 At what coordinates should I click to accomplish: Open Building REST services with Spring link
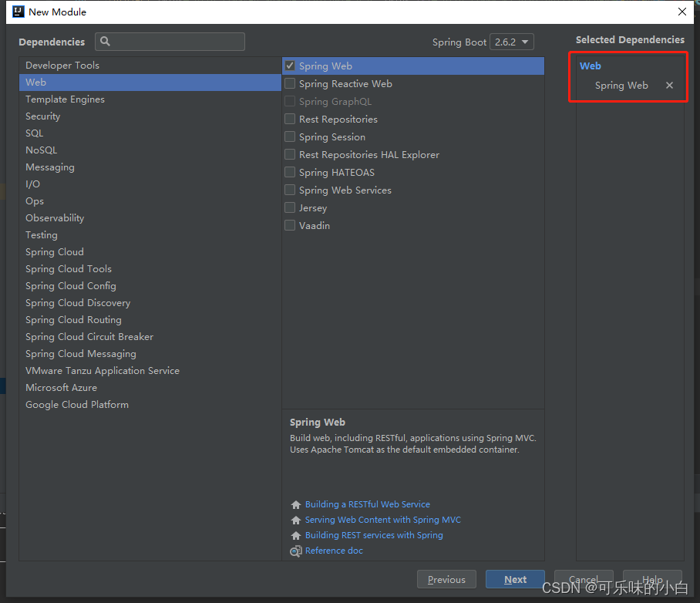pyautogui.click(x=374, y=535)
